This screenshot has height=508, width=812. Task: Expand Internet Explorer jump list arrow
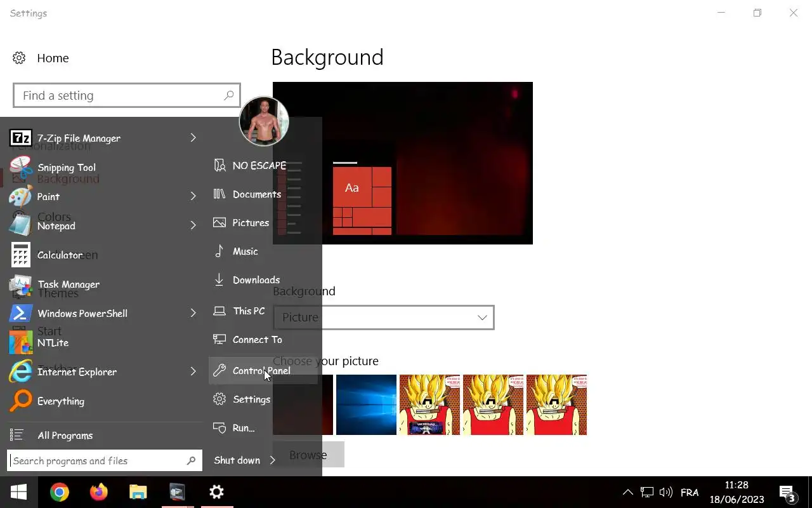193,371
